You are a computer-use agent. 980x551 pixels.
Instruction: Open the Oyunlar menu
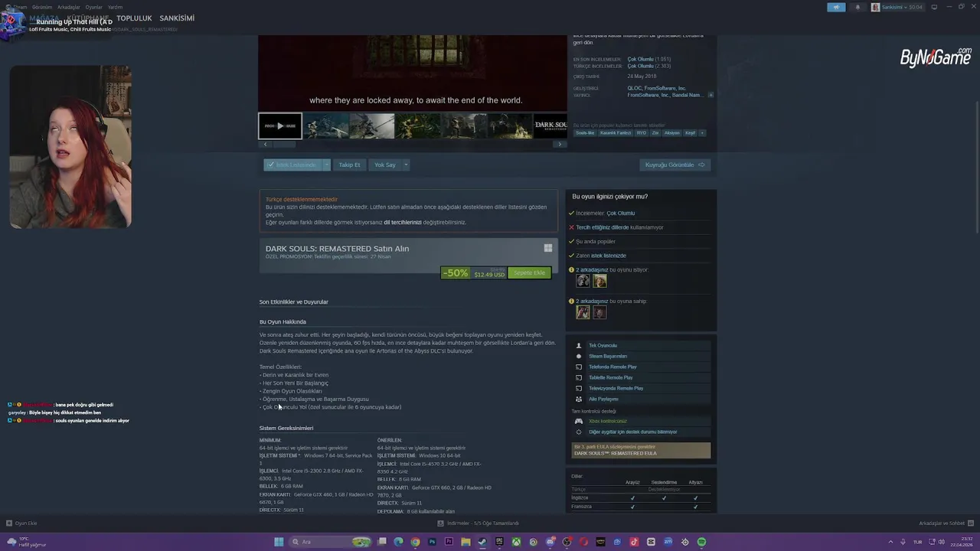pyautogui.click(x=94, y=7)
